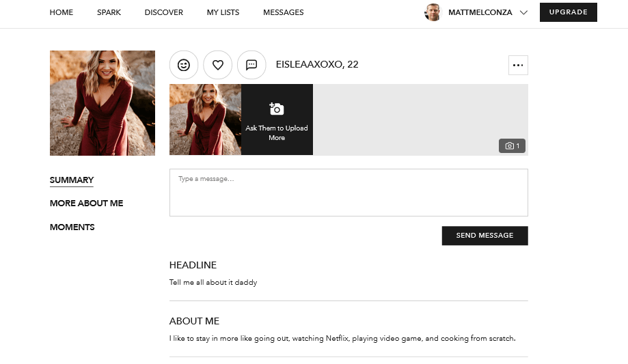
Task: Click the photo count camera badge
Action: tap(513, 145)
